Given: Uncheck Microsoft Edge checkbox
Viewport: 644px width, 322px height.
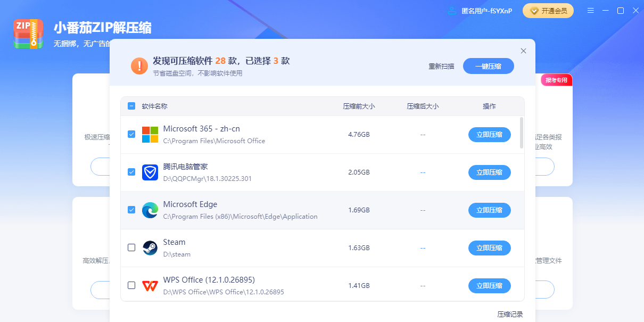Looking at the screenshot, I should [131, 210].
